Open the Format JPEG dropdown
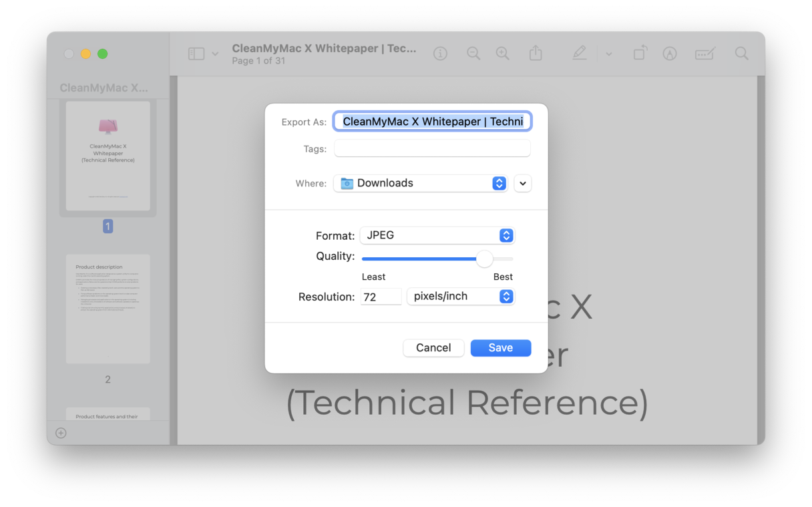 437,235
